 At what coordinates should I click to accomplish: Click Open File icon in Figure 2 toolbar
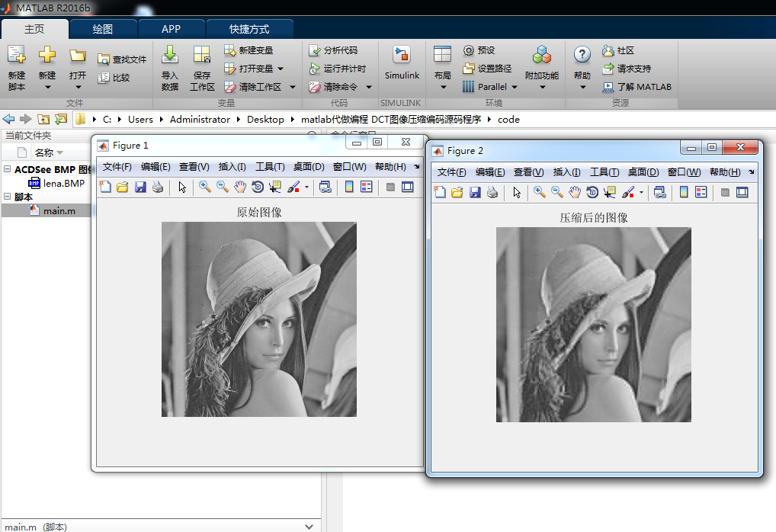(457, 192)
